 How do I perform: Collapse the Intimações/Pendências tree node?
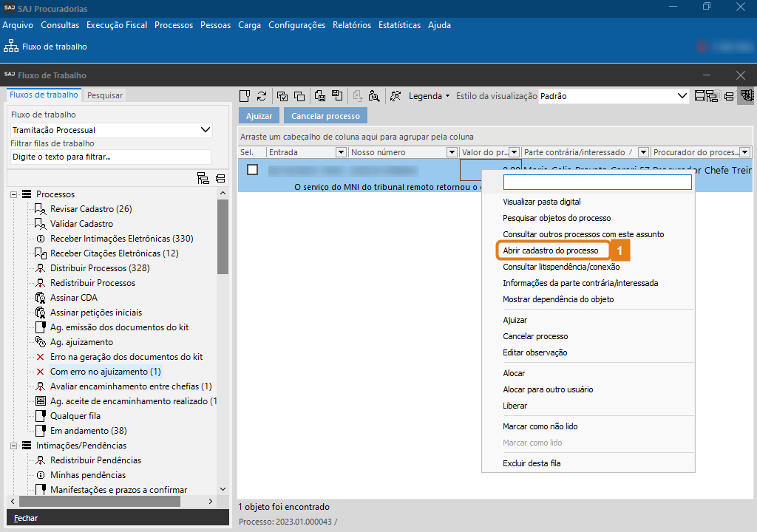pyautogui.click(x=14, y=446)
